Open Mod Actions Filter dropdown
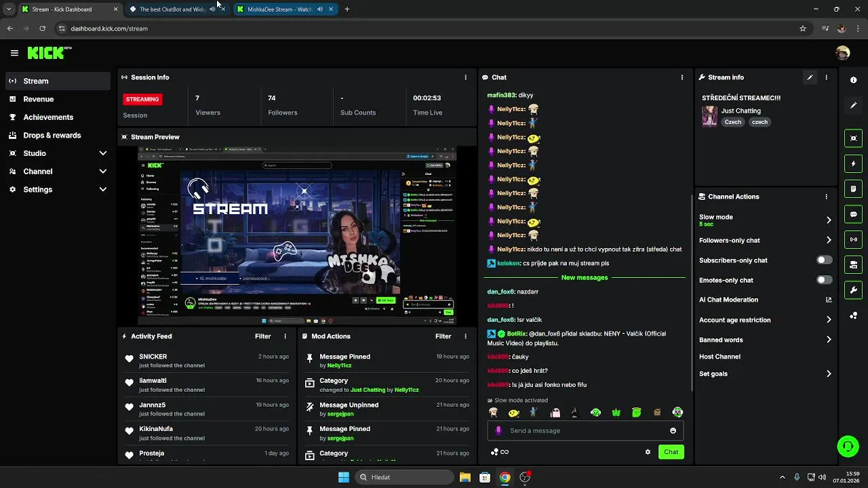 point(443,336)
